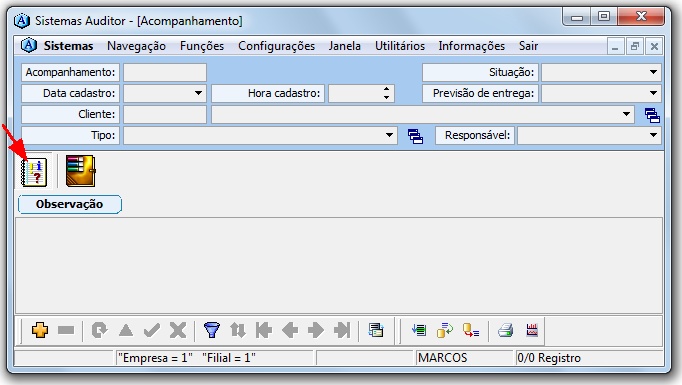This screenshot has width=682, height=385.
Task: Click the Sistemas Auditor logo in menu bar
Action: click(x=29, y=46)
